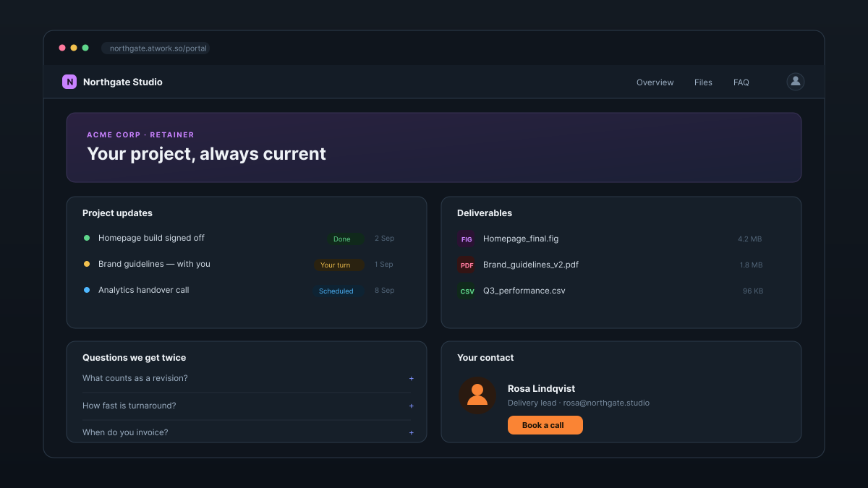Click "Questions we get twice" heading
This screenshot has height=488, width=868.
(135, 358)
